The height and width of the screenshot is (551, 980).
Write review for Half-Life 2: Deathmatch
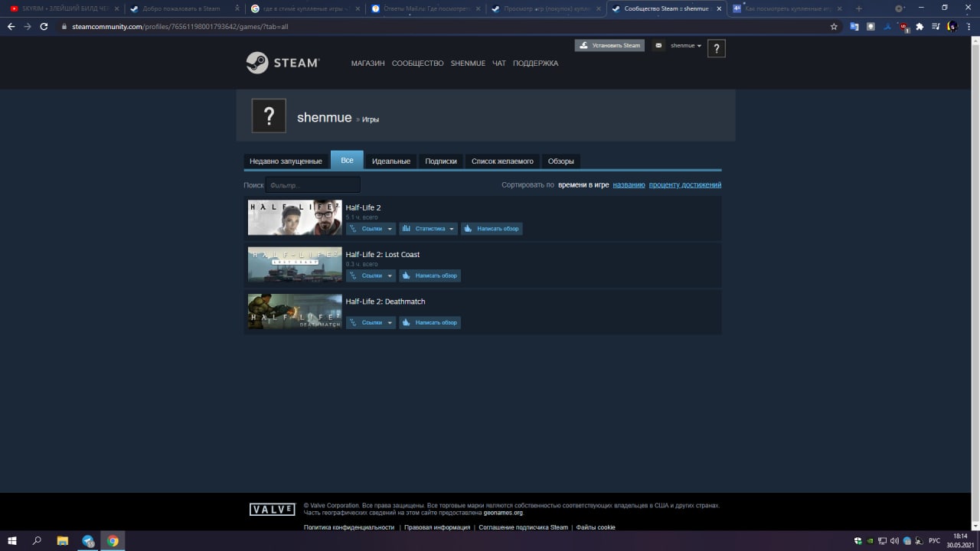tap(430, 322)
